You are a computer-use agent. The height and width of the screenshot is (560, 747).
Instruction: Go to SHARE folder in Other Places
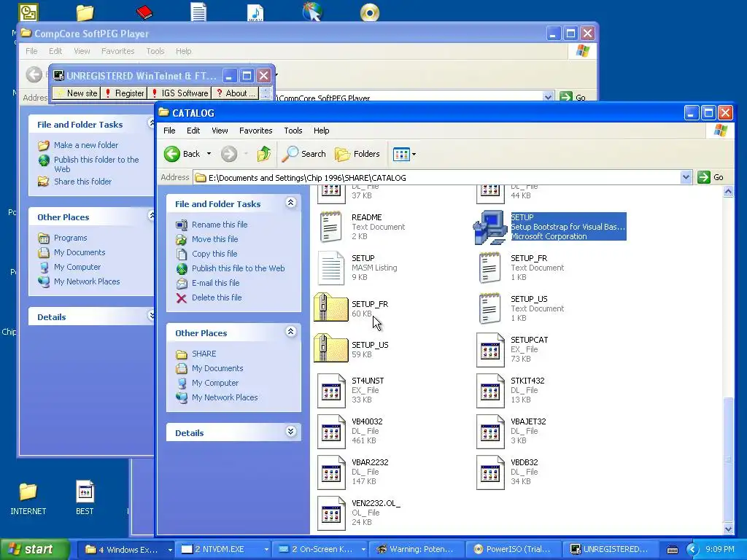pos(204,354)
